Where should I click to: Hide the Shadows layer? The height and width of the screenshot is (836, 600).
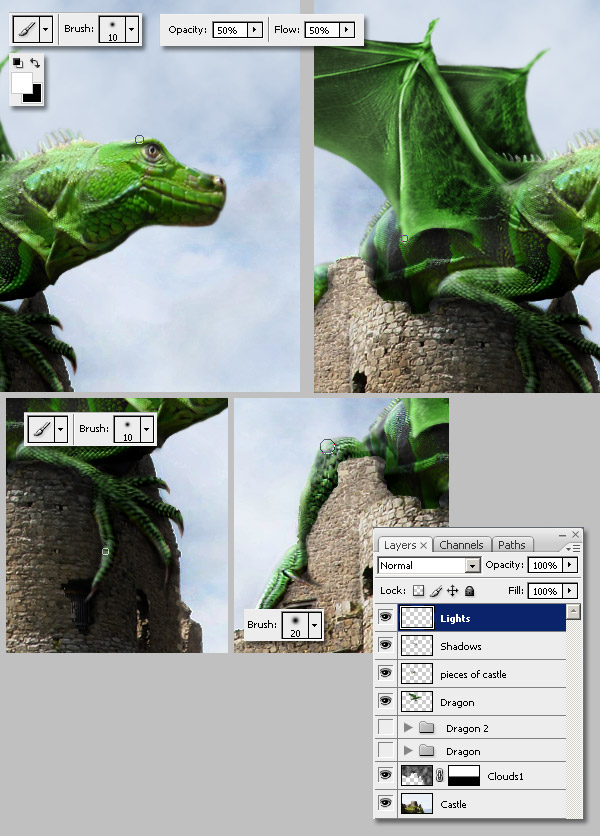385,645
